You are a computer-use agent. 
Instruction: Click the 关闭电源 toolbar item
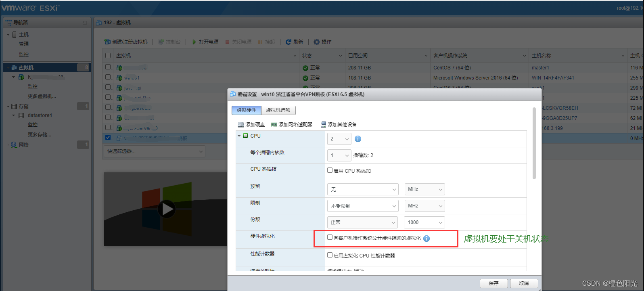click(x=238, y=42)
